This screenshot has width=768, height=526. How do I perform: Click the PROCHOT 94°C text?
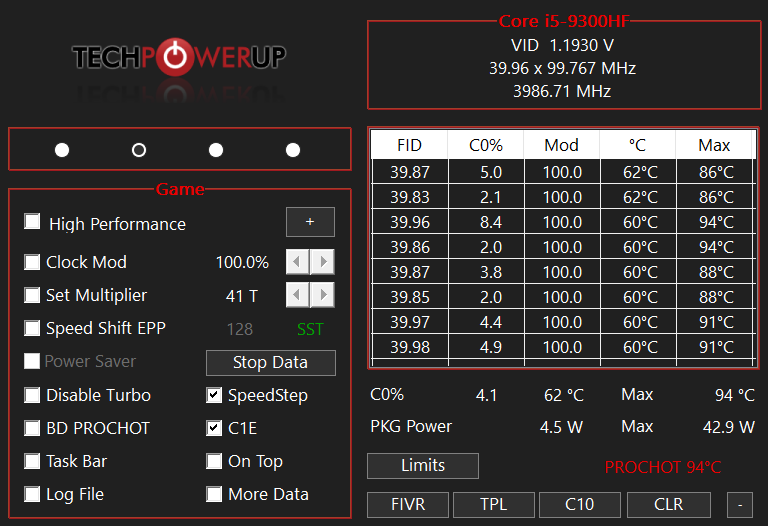[x=663, y=467]
